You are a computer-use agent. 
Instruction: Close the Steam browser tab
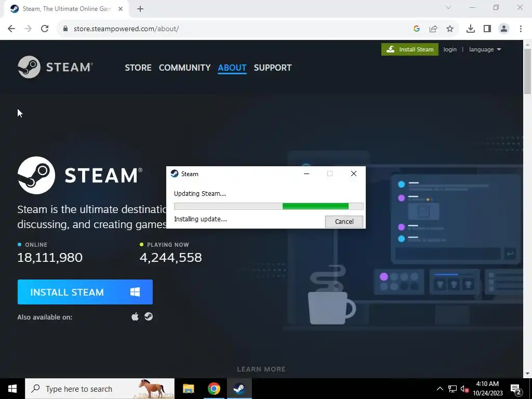tap(121, 9)
